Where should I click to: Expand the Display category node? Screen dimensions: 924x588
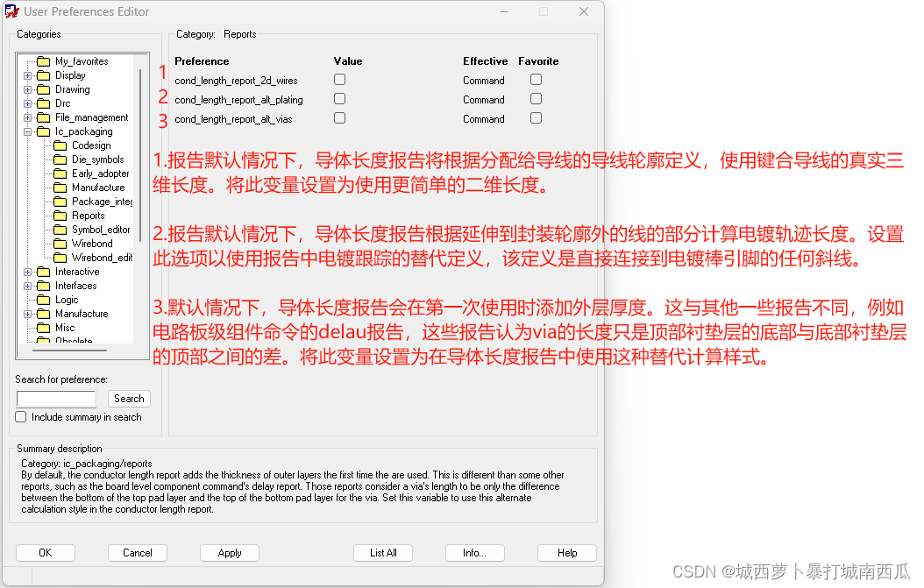point(27,76)
